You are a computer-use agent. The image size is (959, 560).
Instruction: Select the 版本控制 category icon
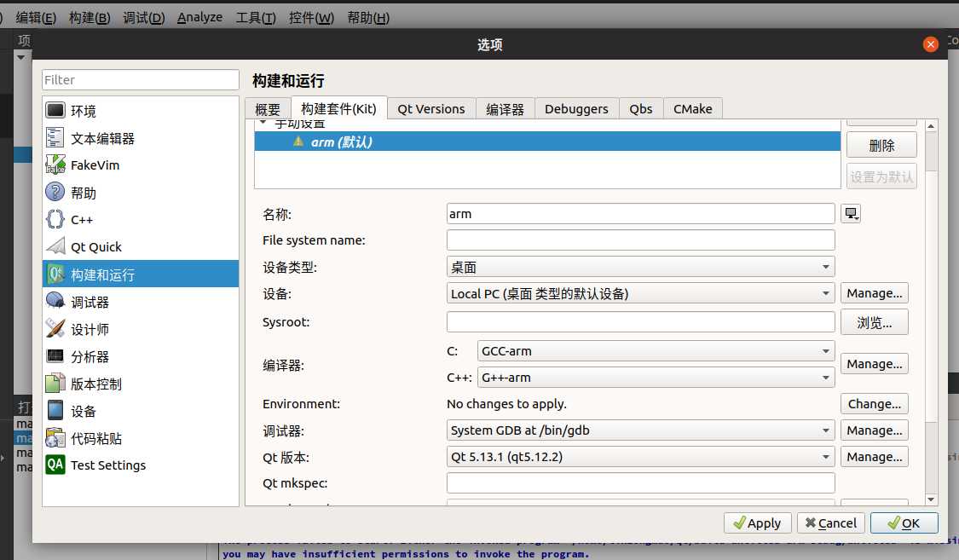point(55,384)
